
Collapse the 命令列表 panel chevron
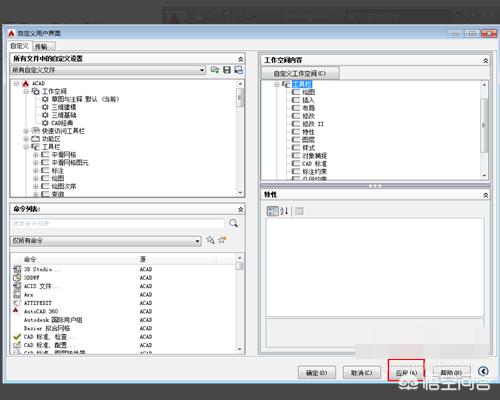point(241,210)
